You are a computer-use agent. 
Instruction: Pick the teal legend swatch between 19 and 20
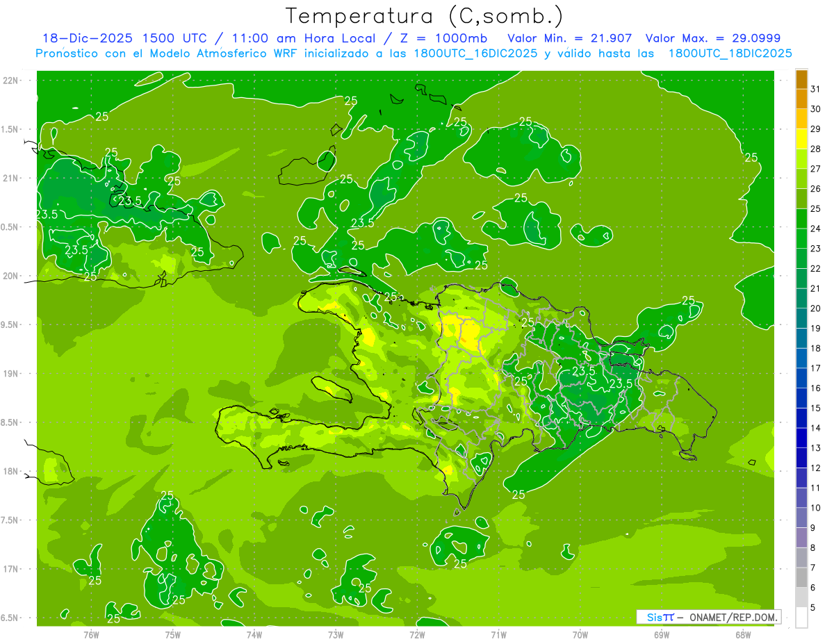coord(801,319)
